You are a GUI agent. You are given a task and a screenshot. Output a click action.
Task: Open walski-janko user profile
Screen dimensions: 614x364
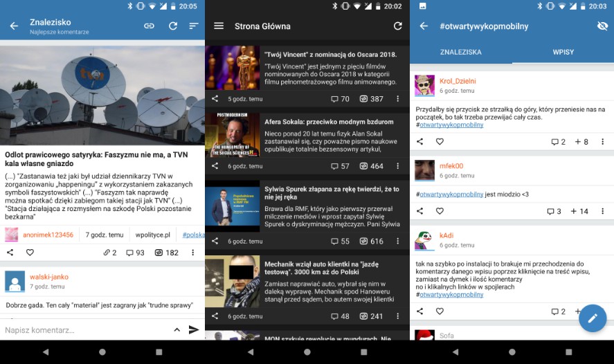49,277
